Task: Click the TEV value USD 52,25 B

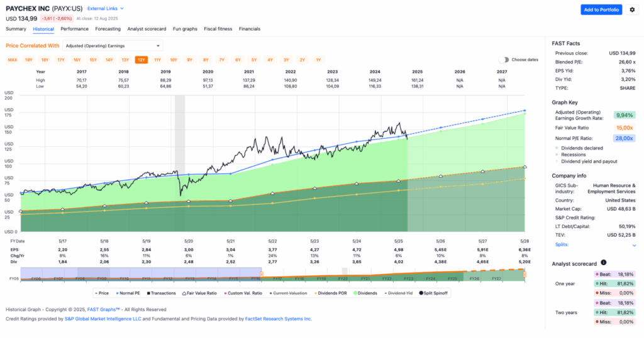Action: 621,235
